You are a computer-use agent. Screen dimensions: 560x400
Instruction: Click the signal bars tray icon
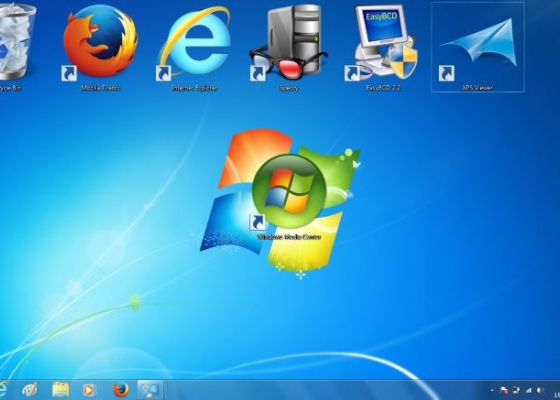pyautogui.click(x=529, y=390)
